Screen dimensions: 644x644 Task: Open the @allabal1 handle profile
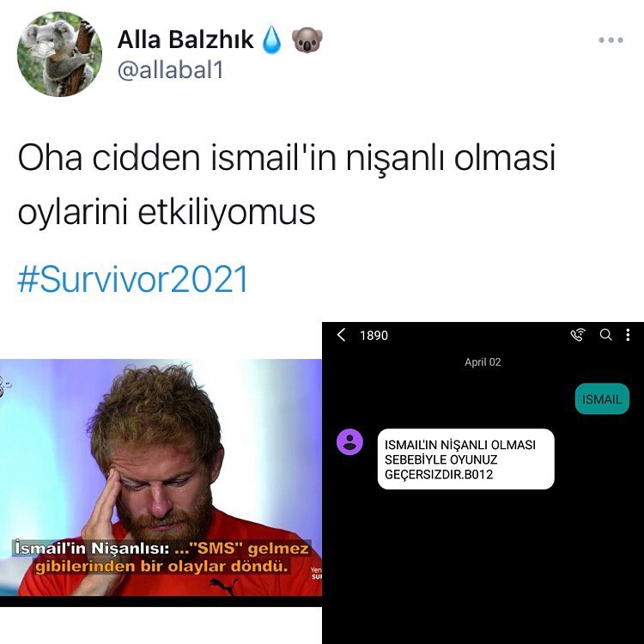(x=171, y=70)
